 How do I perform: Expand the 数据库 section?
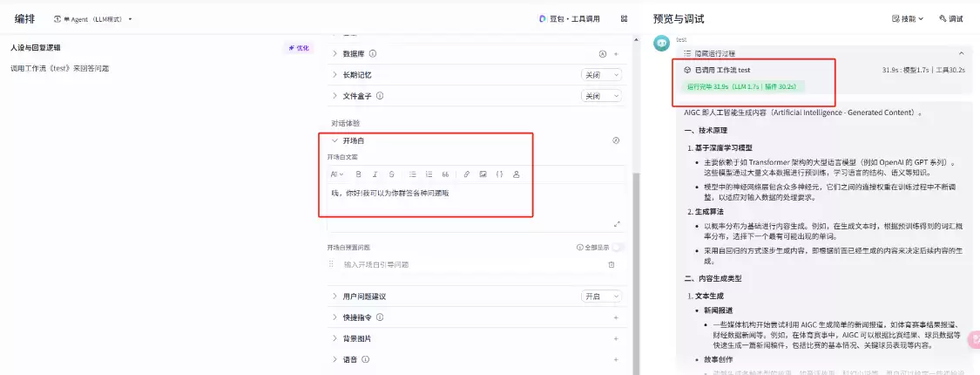pos(335,54)
